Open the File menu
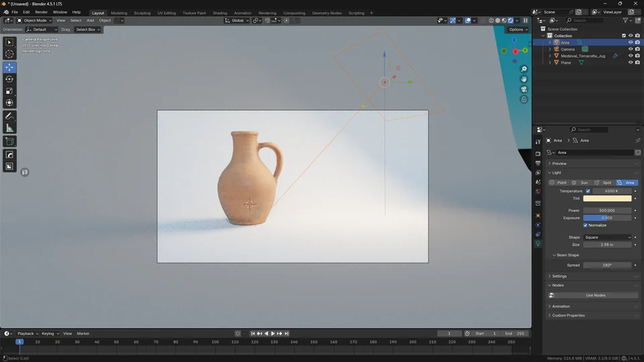The image size is (644, 362). (15, 12)
